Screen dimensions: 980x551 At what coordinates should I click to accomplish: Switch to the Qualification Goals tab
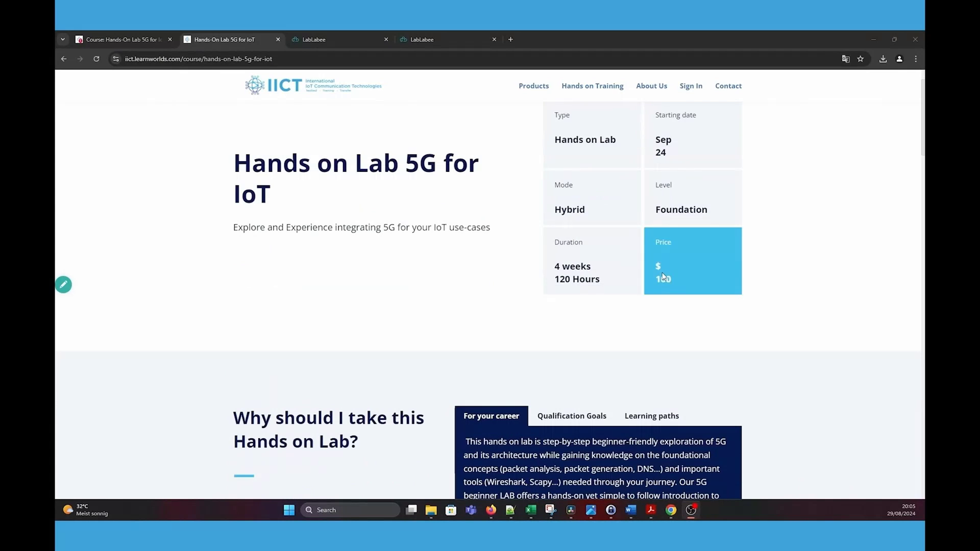[572, 416]
